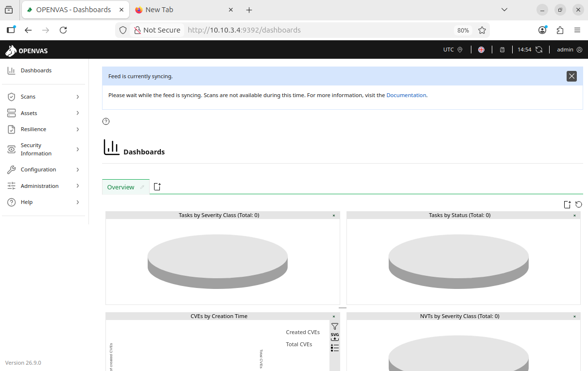Click the feed sync refresh icon

(x=539, y=50)
